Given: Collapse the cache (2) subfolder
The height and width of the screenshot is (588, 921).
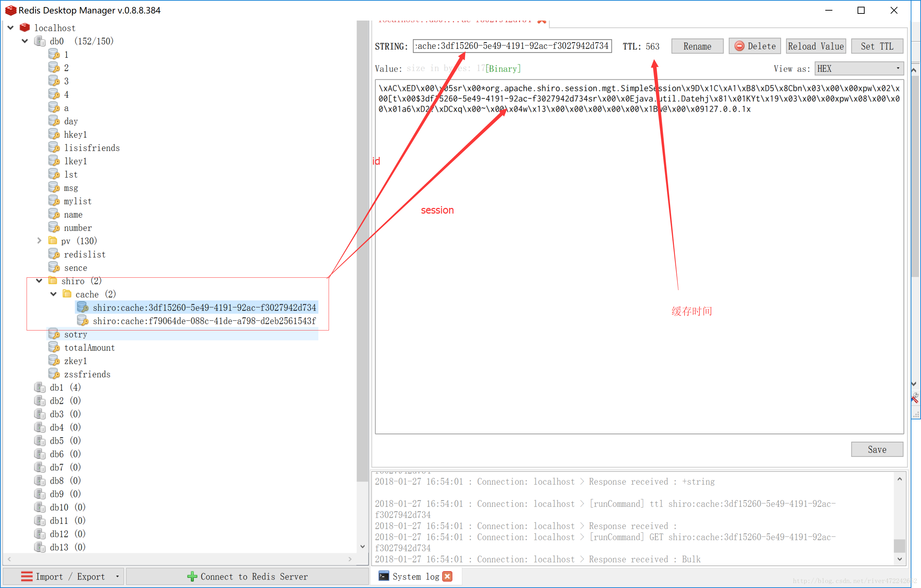Looking at the screenshot, I should tap(54, 294).
